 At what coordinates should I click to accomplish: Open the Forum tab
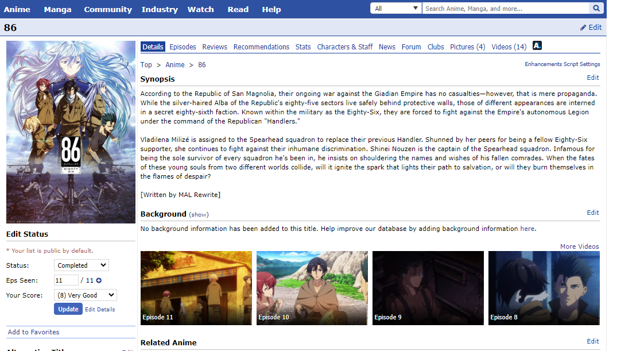tap(411, 47)
